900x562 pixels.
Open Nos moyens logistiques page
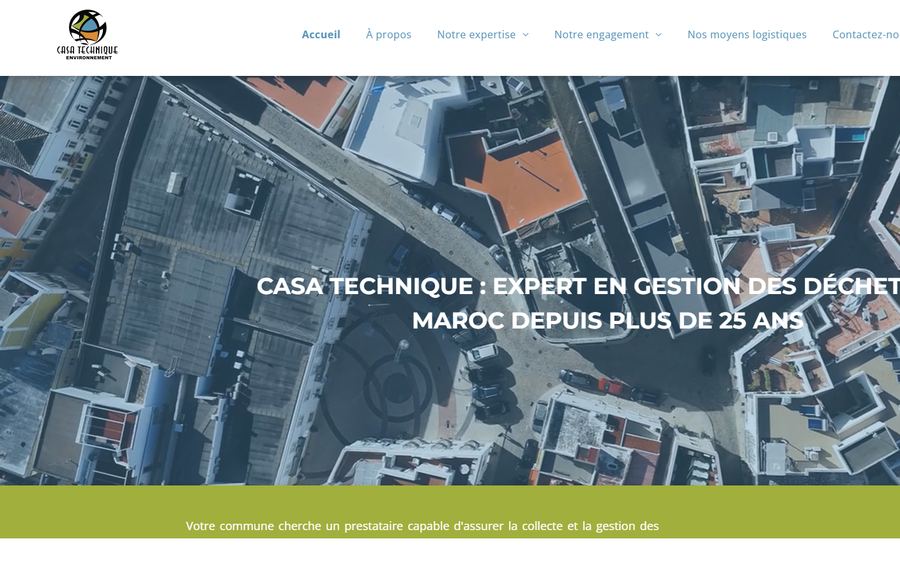(x=747, y=34)
